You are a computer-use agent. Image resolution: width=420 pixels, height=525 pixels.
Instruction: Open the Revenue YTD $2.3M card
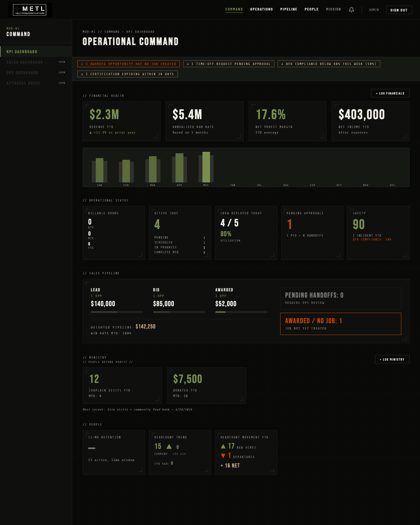(121, 121)
